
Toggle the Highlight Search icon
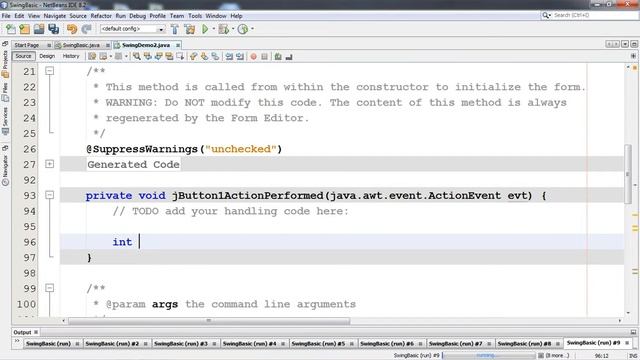169,57
